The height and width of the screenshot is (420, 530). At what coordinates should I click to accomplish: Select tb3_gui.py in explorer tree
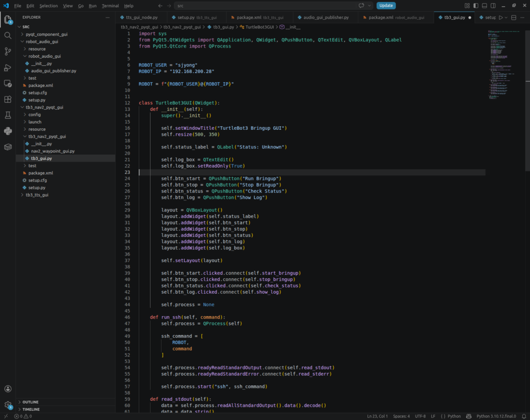[x=41, y=158]
